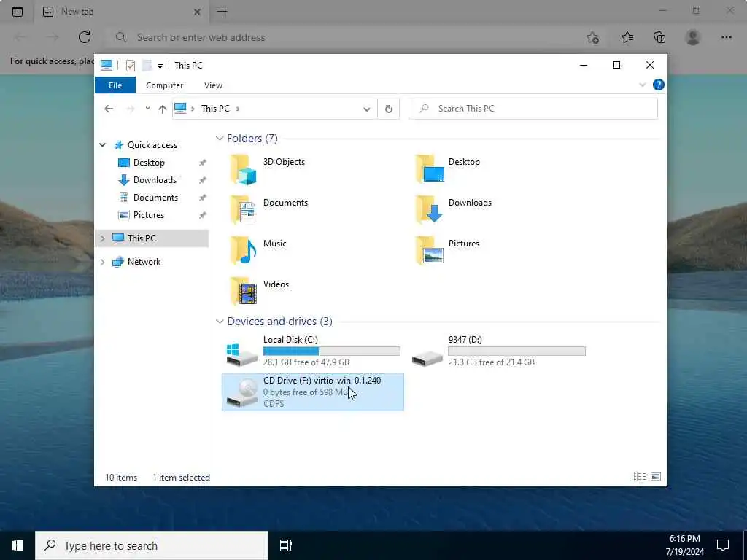Collapse the Folders (7) group
Viewport: 747px width, 560px height.
220,139
